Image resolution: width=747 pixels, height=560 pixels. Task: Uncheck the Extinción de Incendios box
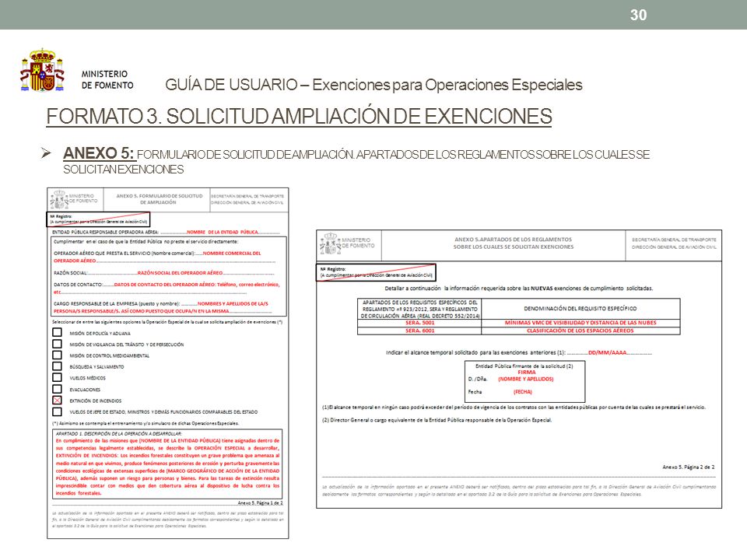(57, 401)
